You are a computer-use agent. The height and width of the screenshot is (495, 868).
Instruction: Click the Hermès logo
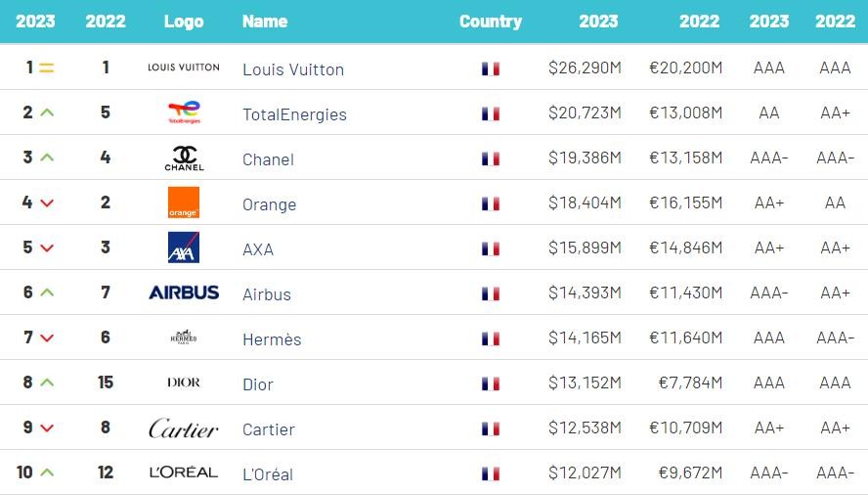pyautogui.click(x=184, y=337)
